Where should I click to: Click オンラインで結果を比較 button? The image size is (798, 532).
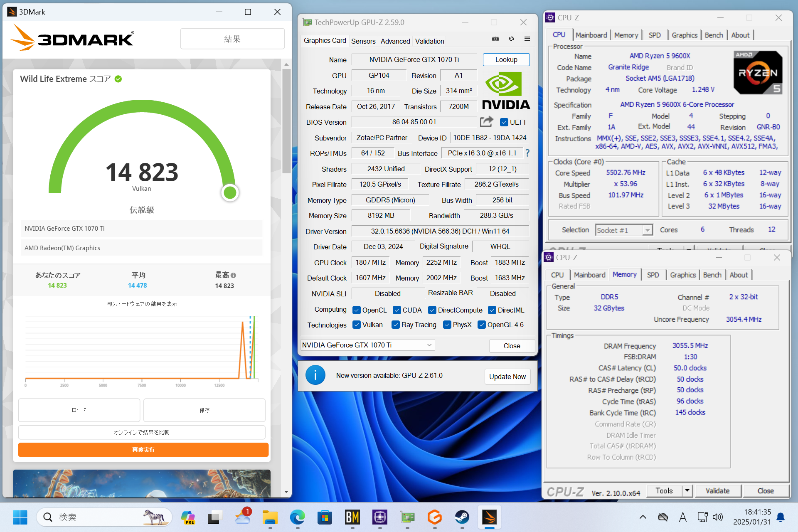pyautogui.click(x=142, y=432)
